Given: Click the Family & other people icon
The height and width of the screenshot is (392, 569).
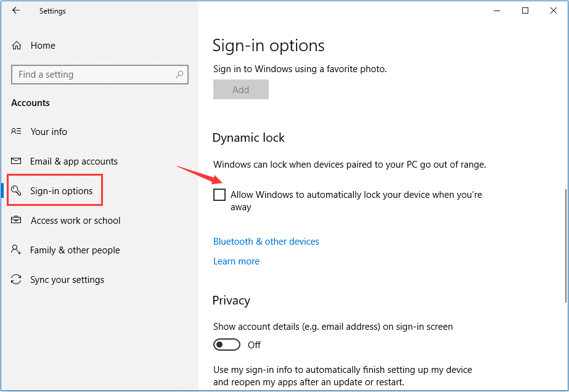Looking at the screenshot, I should click(17, 250).
